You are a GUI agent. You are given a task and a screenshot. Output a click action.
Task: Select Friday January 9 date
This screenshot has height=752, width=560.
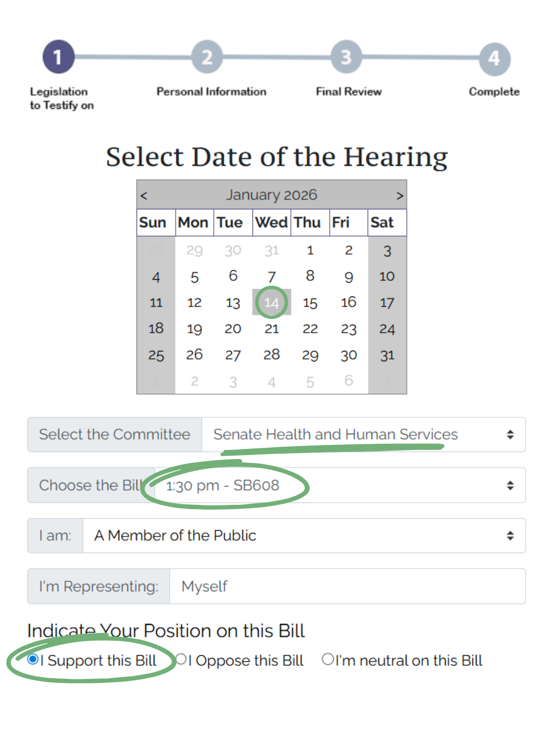[349, 276]
